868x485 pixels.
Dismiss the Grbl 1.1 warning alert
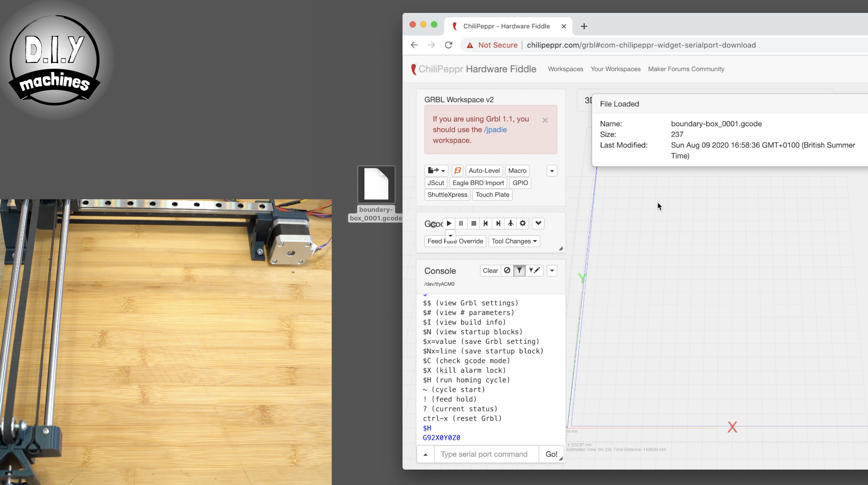pos(545,120)
